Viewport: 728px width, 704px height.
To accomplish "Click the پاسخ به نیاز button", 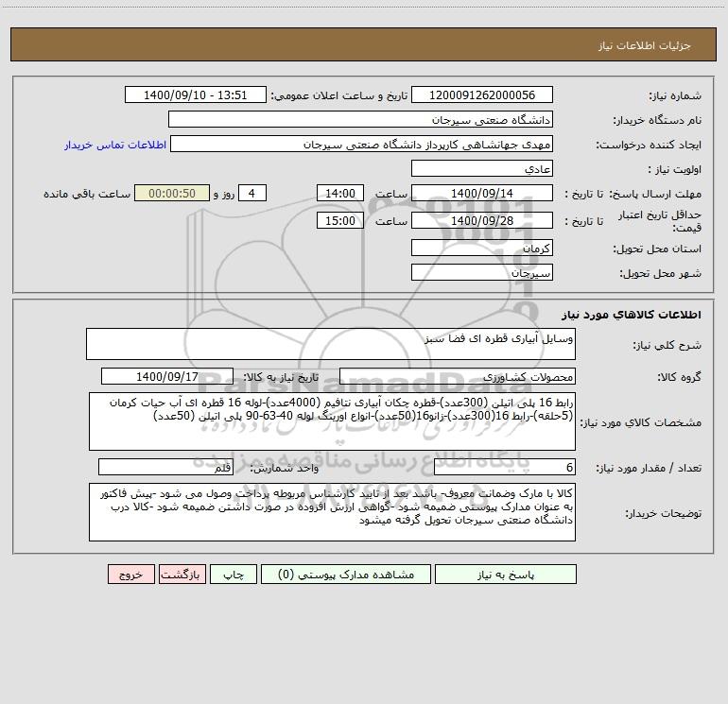I will pyautogui.click(x=506, y=575).
